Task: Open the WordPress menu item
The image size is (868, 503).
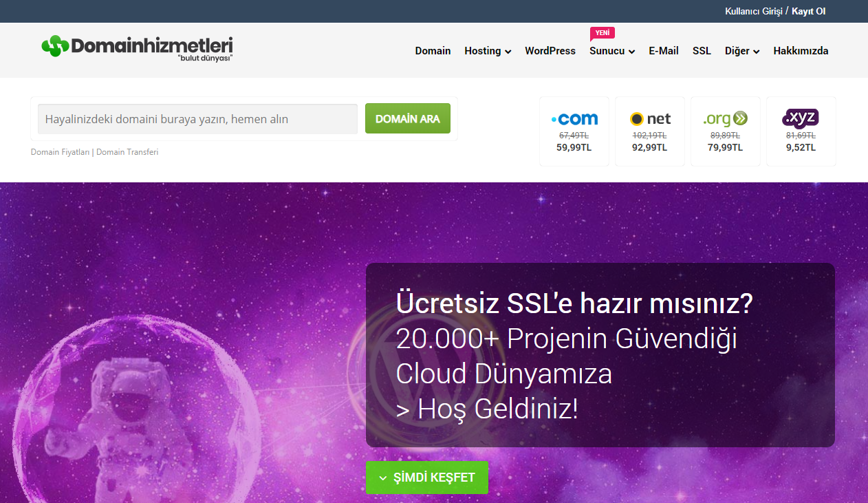Action: 550,51
